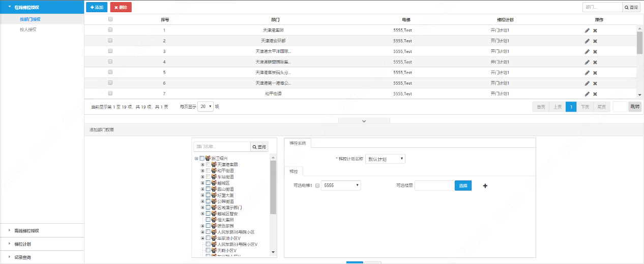
Task: Open the 每页显示 page size dropdown
Action: 206,107
